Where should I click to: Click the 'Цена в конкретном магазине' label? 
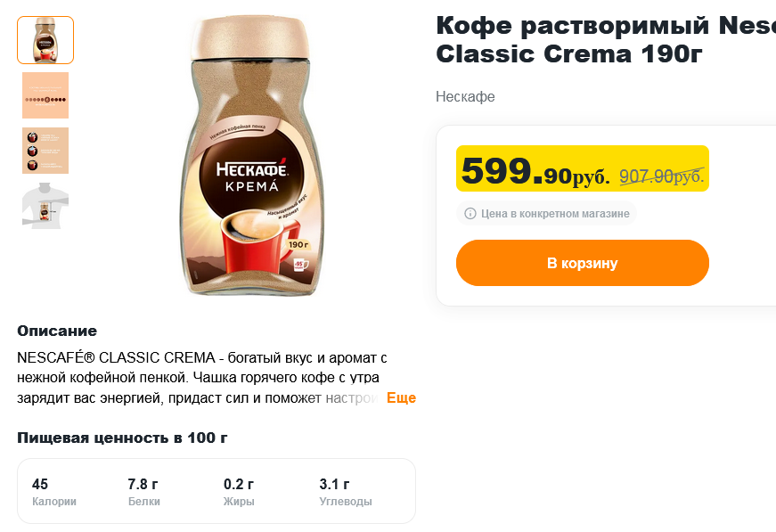click(x=555, y=214)
